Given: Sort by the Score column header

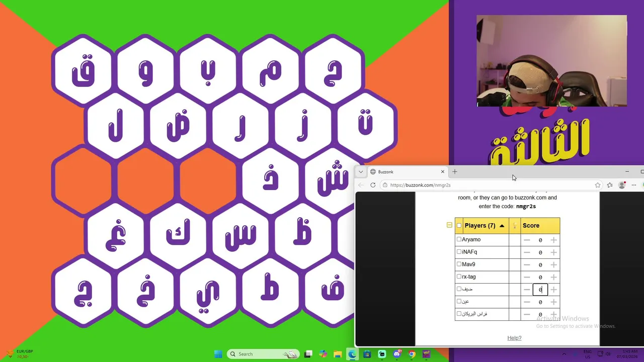Looking at the screenshot, I should click(540, 226).
